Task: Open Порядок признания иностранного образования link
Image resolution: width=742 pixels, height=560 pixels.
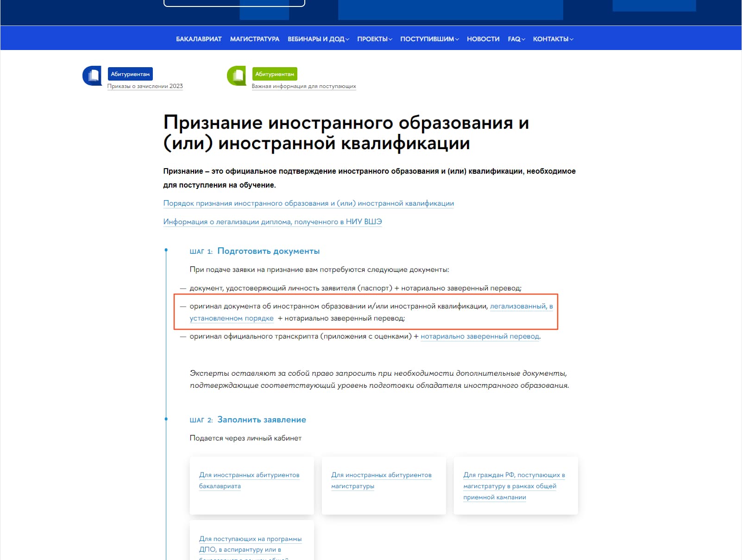Action: tap(308, 203)
